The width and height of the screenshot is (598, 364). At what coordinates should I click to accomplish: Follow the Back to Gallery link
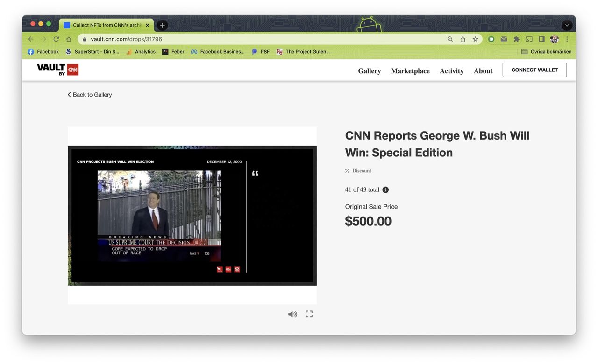coord(90,95)
